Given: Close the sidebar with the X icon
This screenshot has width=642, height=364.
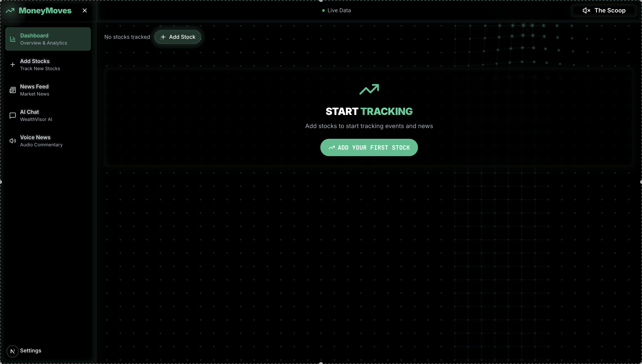Looking at the screenshot, I should pyautogui.click(x=84, y=10).
